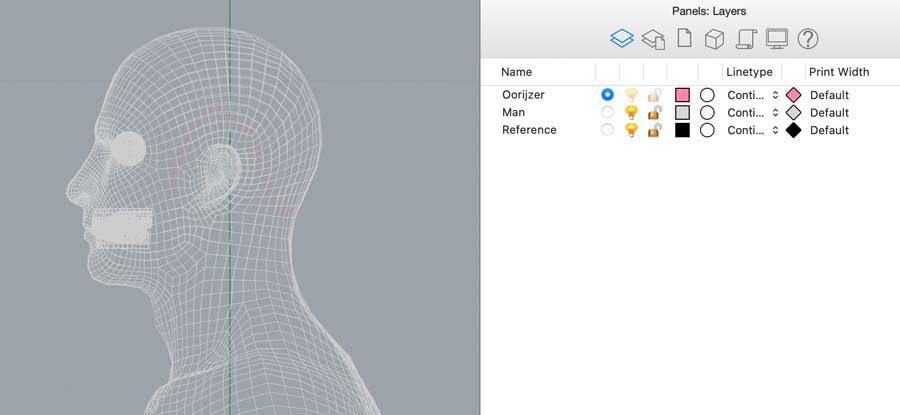This screenshot has height=415, width=900.
Task: Click the gray print color diamond for Man
Action: [793, 113]
